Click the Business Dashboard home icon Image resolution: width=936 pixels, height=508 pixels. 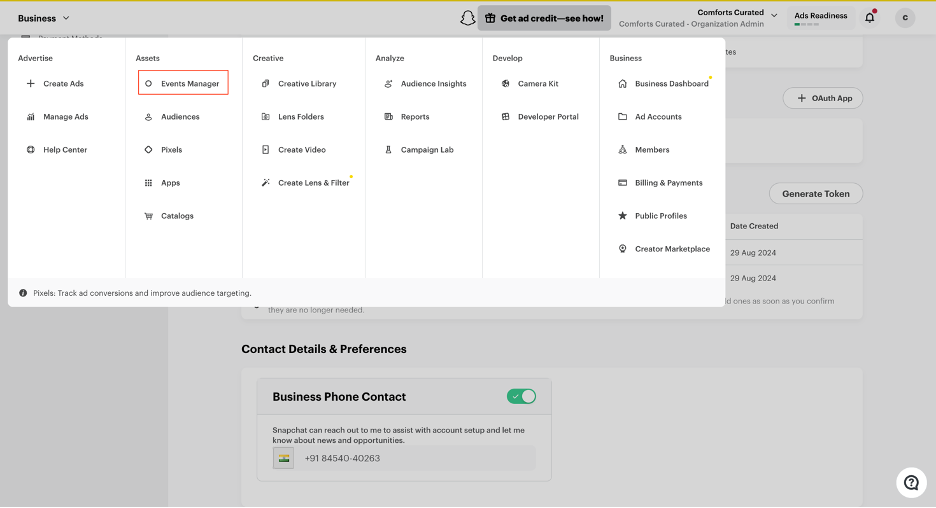click(x=623, y=84)
